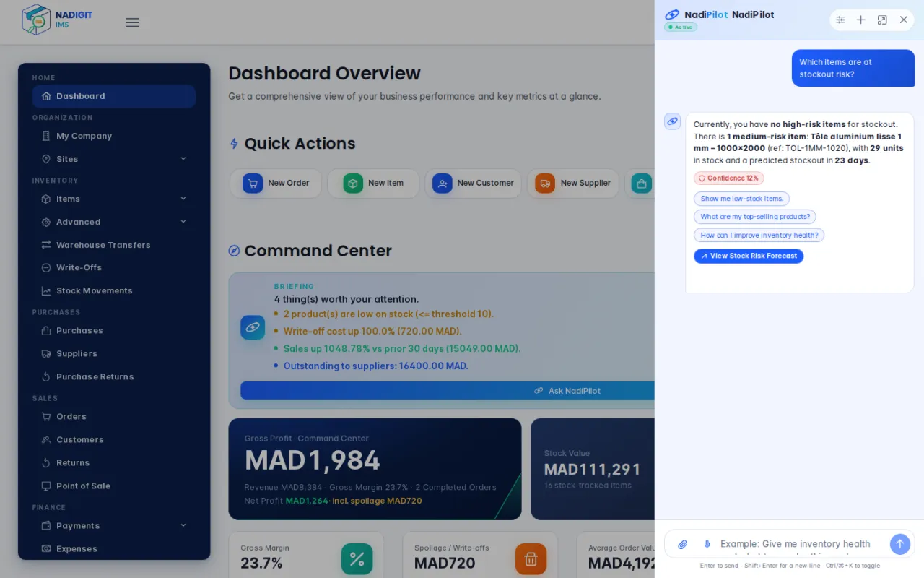
Task: Click the Gross Margin percent icon
Action: pyautogui.click(x=357, y=559)
